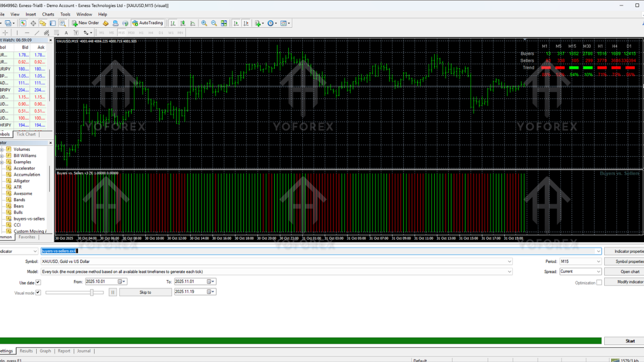
Task: Open the Strategy Tester icon
Action: pos(63,23)
